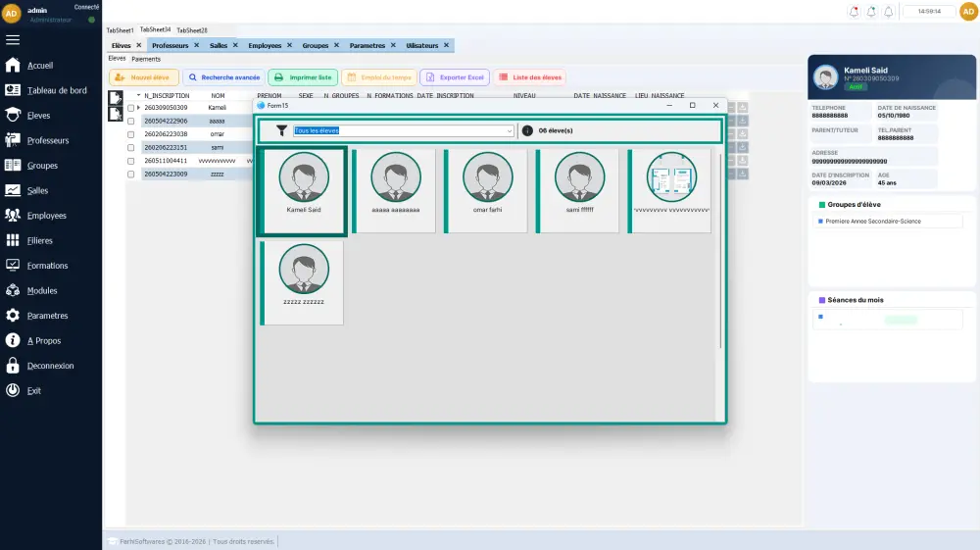Go to Accueil home page
Screen dimensions: 980x550
coord(40,66)
